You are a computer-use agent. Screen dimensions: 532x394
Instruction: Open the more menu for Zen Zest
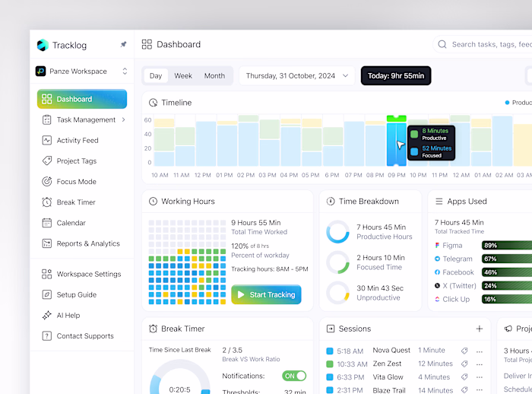click(480, 365)
